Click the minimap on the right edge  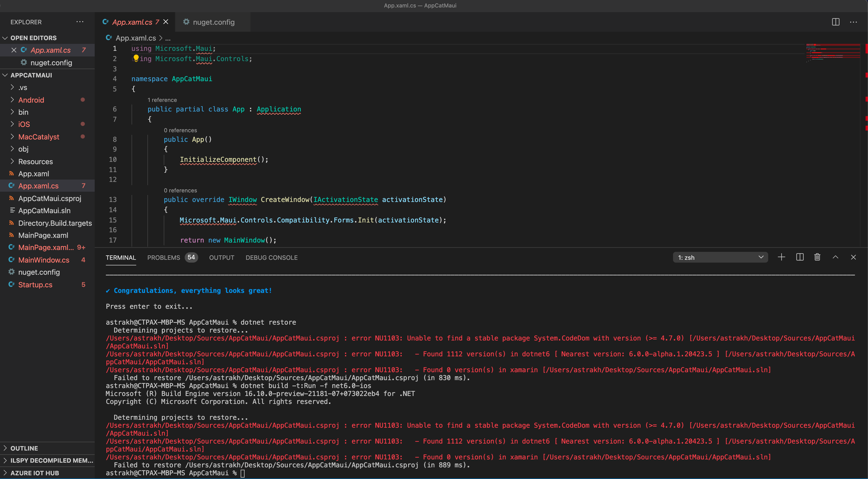pos(832,54)
